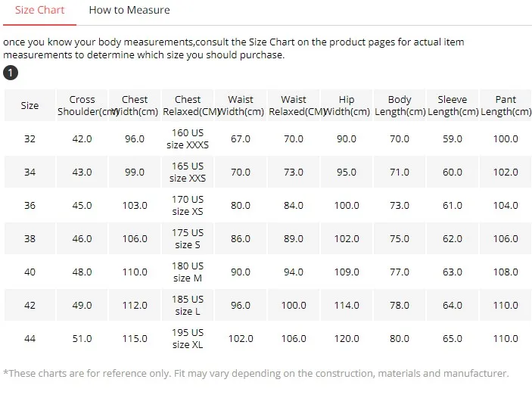Click the numbered 1 circle badge
This screenshot has width=532, height=401.
pos(11,73)
